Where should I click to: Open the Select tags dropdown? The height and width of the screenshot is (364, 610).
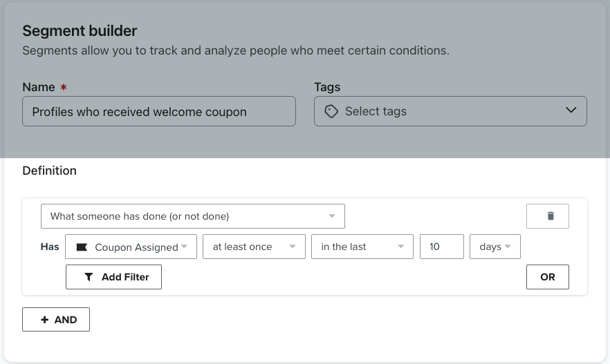(450, 111)
